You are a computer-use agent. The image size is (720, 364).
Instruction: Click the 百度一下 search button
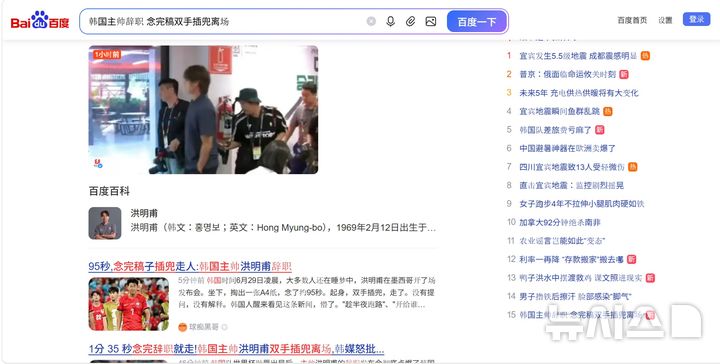pyautogui.click(x=477, y=21)
